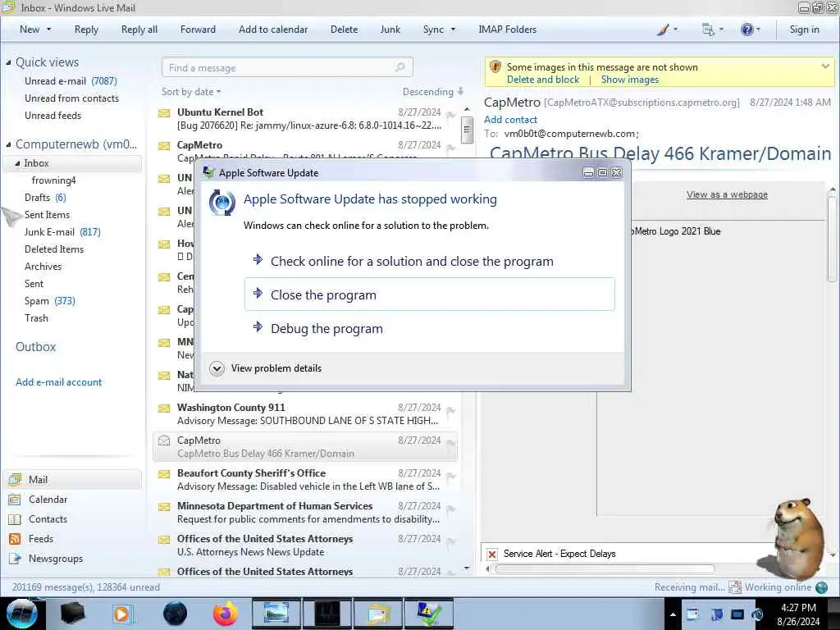The image size is (840, 630).
Task: Collapse the Computernewb account tree
Action: click(8, 144)
